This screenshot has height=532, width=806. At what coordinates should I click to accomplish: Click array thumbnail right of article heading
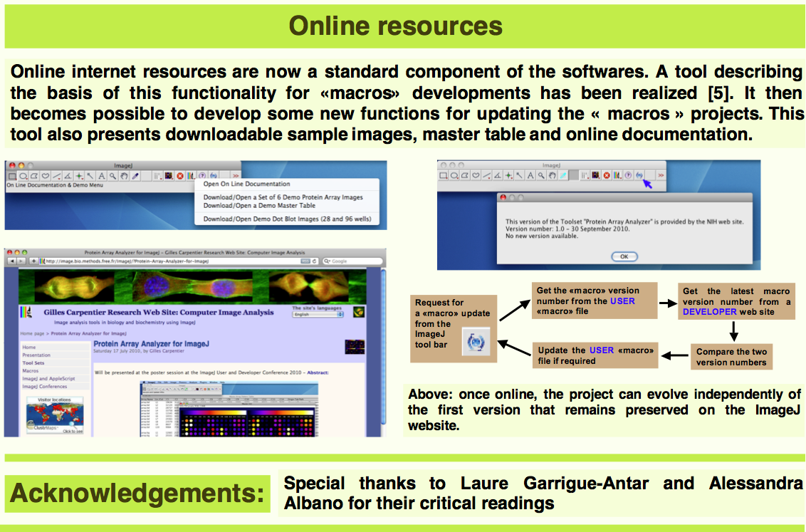click(x=355, y=347)
